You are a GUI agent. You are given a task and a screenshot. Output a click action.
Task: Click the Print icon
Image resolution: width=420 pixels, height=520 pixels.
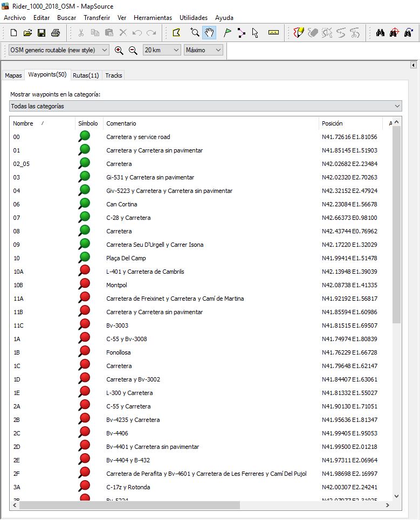click(x=56, y=33)
